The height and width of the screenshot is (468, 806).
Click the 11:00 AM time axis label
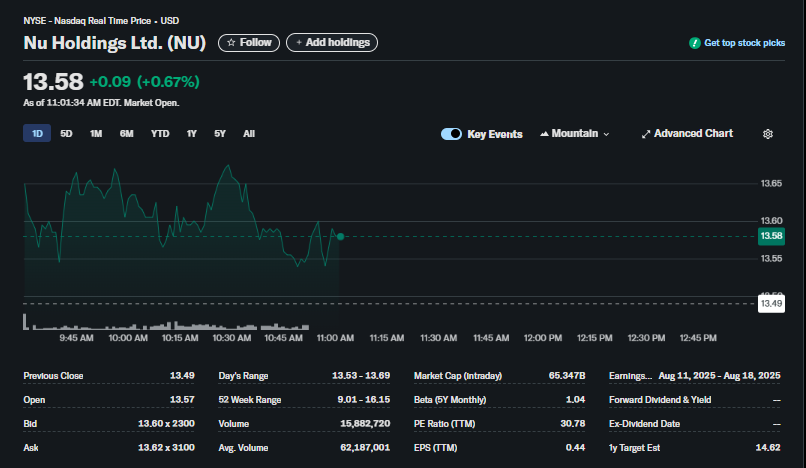(x=335, y=338)
